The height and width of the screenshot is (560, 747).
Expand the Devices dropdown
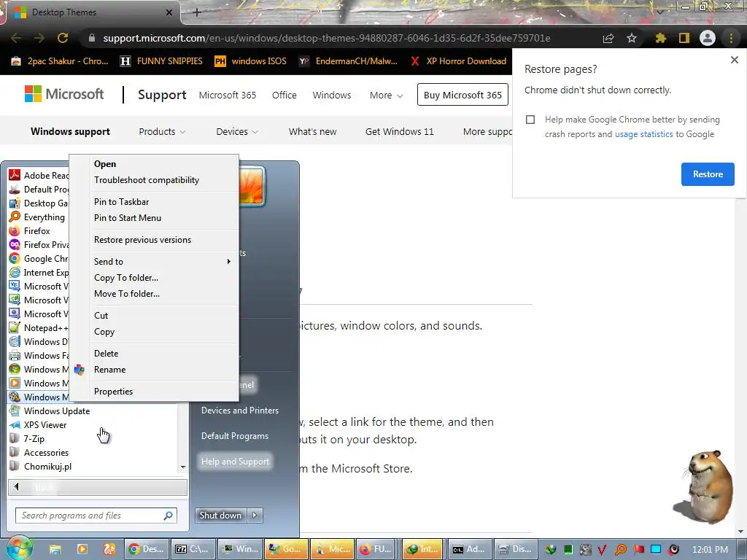[x=237, y=131]
